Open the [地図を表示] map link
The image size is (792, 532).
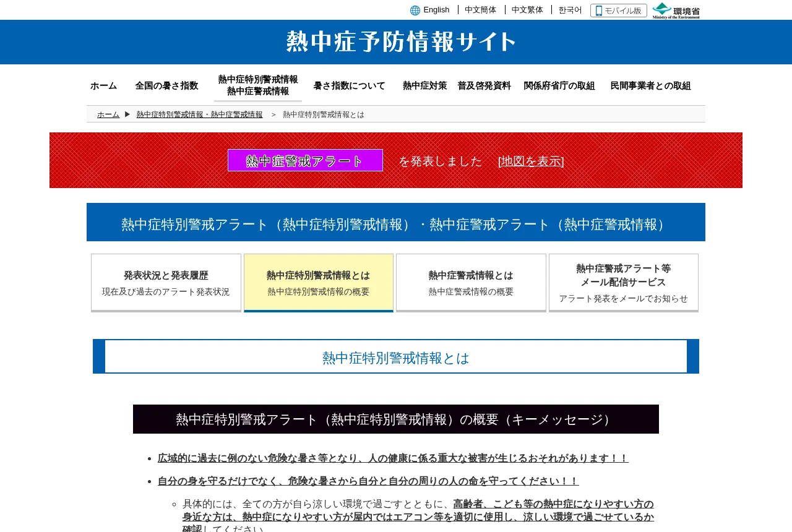coord(531,161)
